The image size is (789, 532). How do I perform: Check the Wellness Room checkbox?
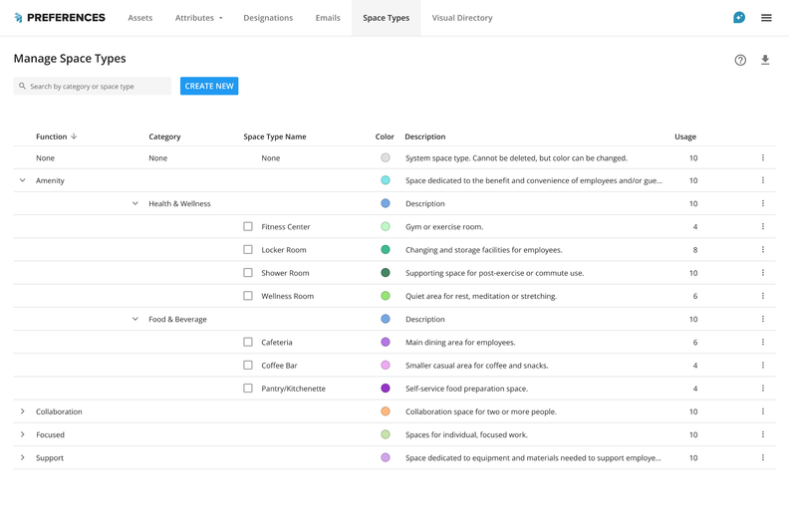(248, 296)
